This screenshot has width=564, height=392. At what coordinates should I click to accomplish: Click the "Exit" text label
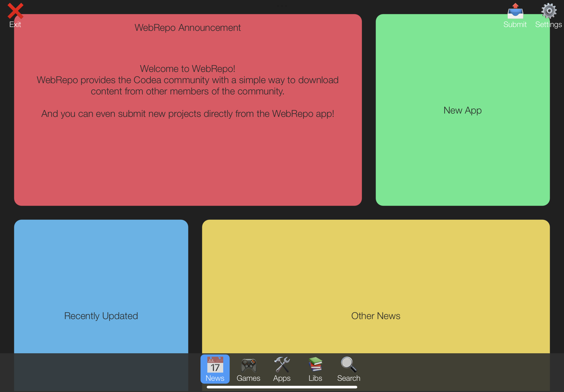tap(15, 25)
